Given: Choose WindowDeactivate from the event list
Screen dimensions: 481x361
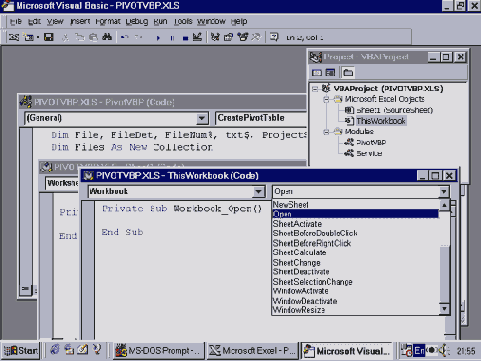Looking at the screenshot, I should point(355,301).
